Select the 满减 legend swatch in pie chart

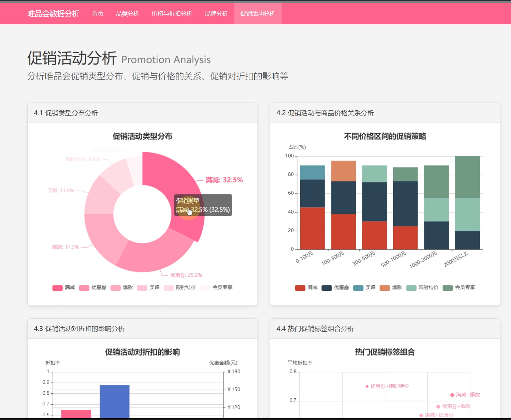coord(57,287)
